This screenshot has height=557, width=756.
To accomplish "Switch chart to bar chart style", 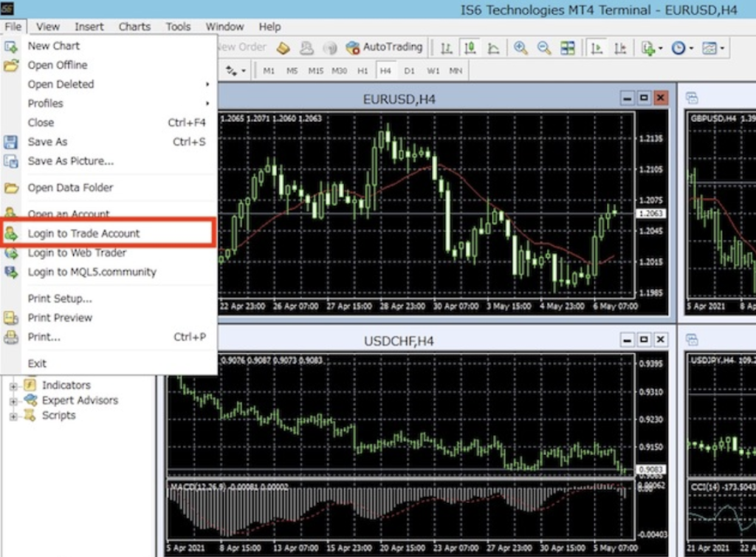I will 447,48.
